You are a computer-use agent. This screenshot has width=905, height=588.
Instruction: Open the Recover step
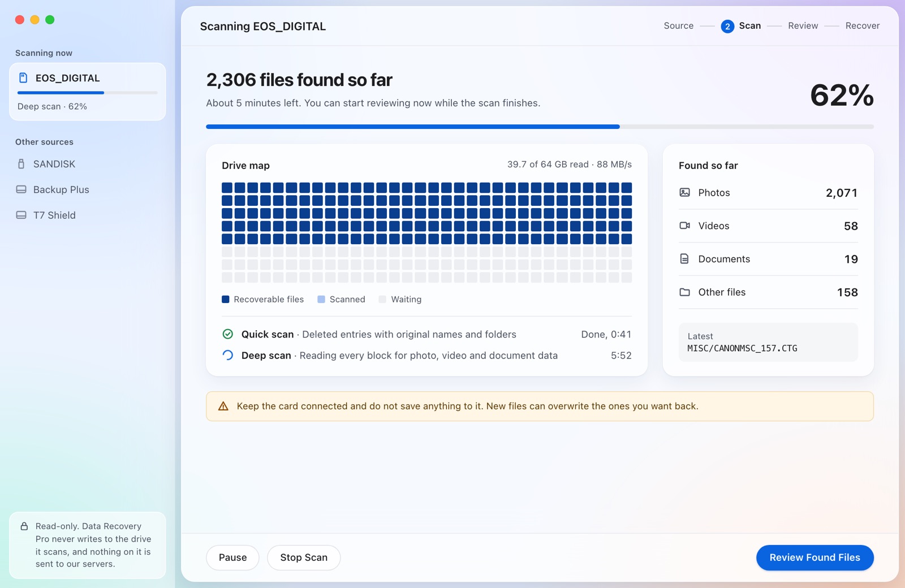[x=863, y=25]
